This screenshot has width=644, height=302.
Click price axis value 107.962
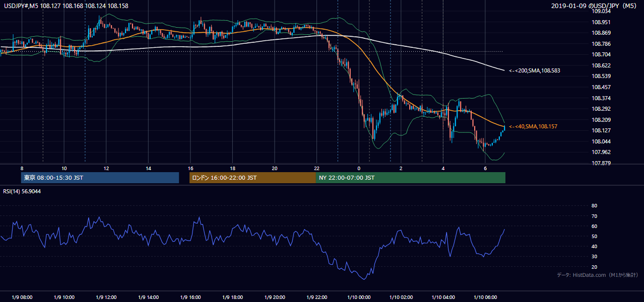(601, 152)
